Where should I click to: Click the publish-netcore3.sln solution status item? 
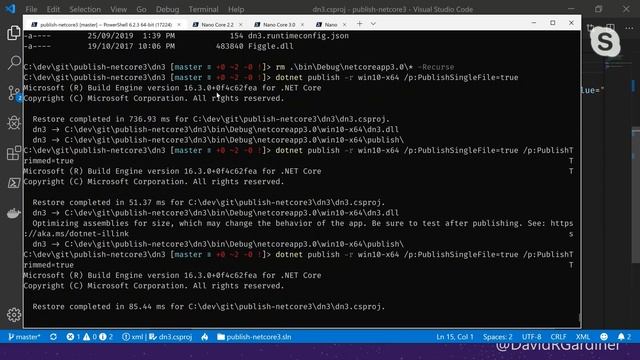point(254,337)
